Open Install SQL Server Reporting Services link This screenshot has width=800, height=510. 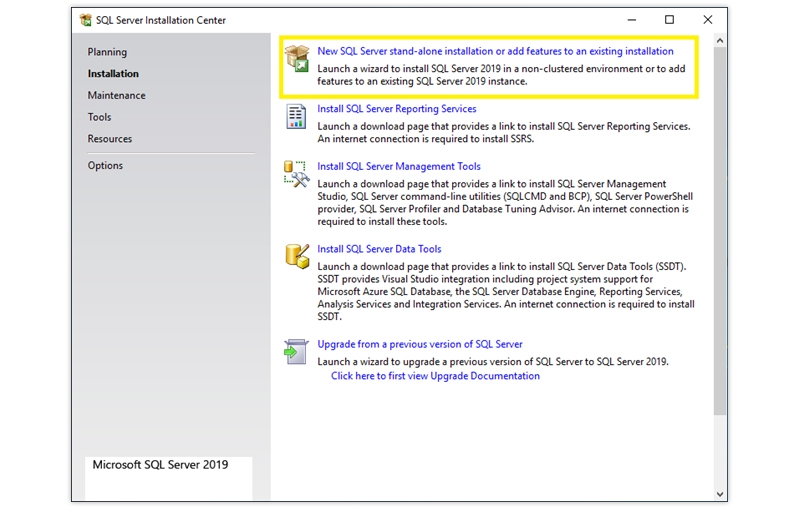pos(396,109)
